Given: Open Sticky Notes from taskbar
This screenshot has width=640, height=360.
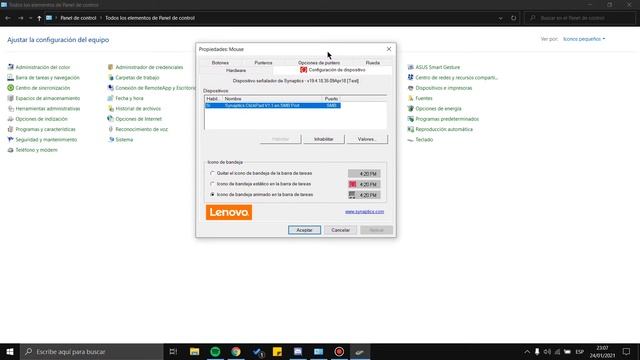Looking at the screenshot, I should pyautogui.click(x=277, y=351).
